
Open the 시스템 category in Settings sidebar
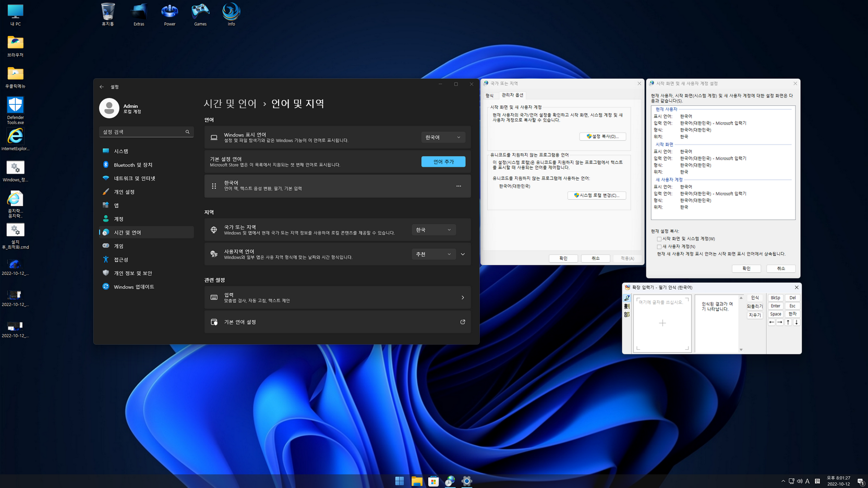pos(146,151)
